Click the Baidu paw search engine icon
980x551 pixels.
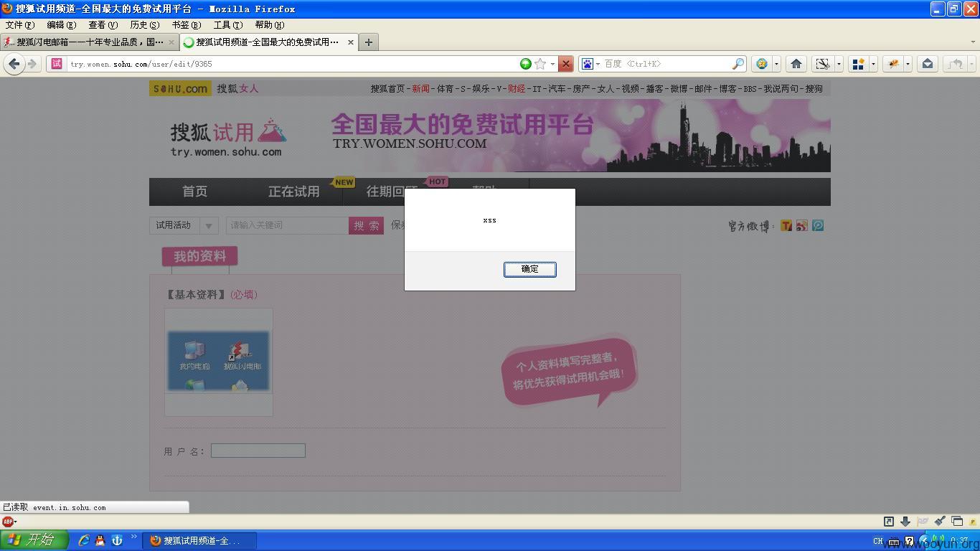(587, 64)
